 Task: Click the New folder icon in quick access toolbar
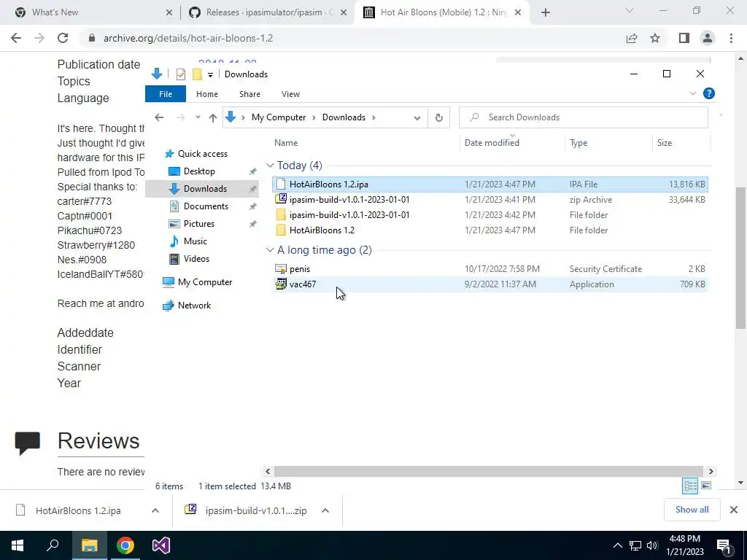point(197,74)
